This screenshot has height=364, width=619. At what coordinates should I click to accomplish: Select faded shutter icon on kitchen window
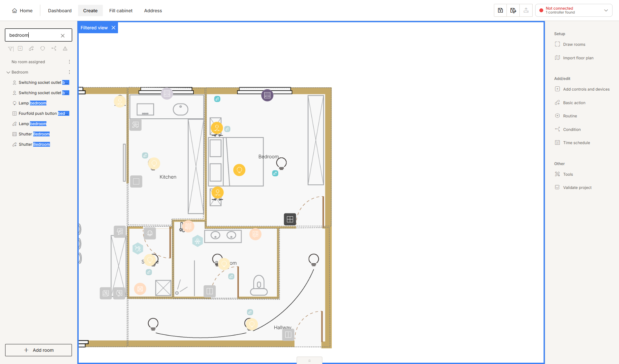tap(167, 94)
